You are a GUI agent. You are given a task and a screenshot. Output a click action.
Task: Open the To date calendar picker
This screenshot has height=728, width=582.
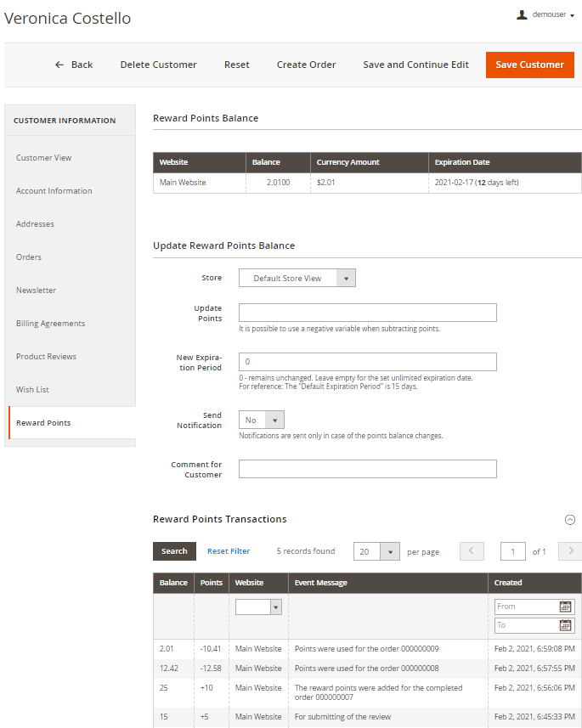[x=565, y=625]
